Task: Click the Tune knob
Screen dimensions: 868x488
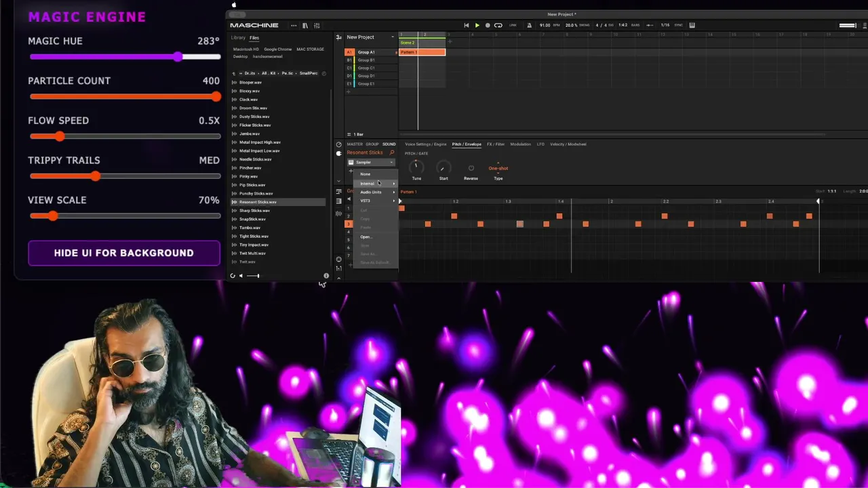Action: [416, 167]
